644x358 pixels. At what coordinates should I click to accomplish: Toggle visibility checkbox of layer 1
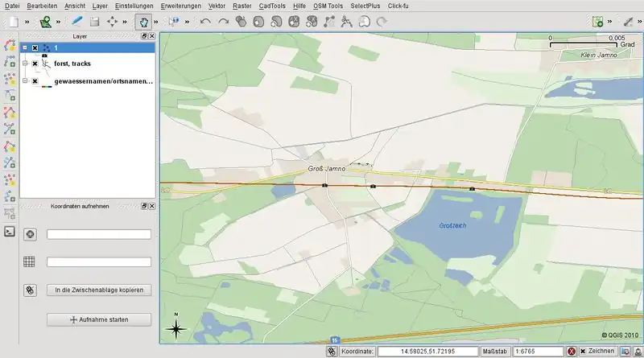pyautogui.click(x=35, y=48)
